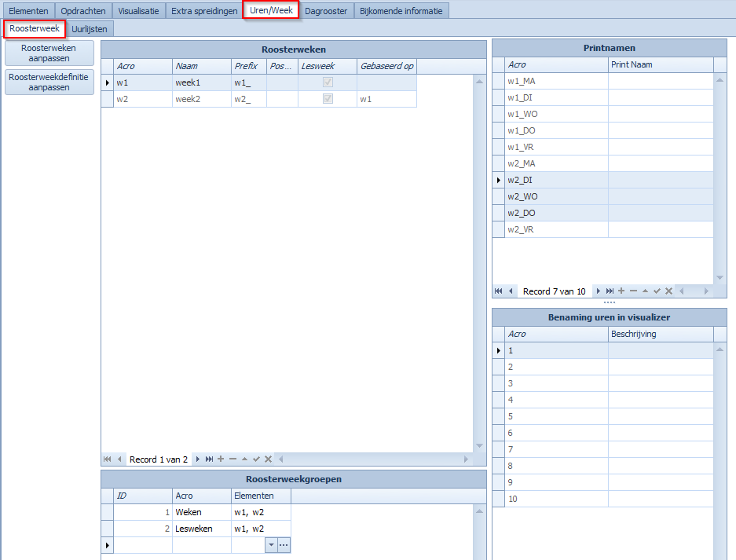Click Roosterweekdefinitie aanpassen button
Image resolution: width=736 pixels, height=560 pixels.
coord(49,82)
